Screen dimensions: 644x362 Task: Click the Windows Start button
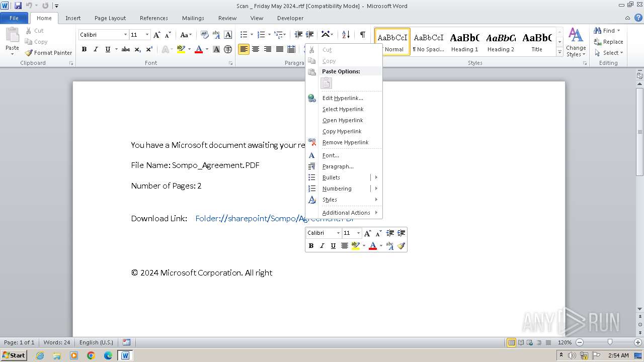[14, 355]
